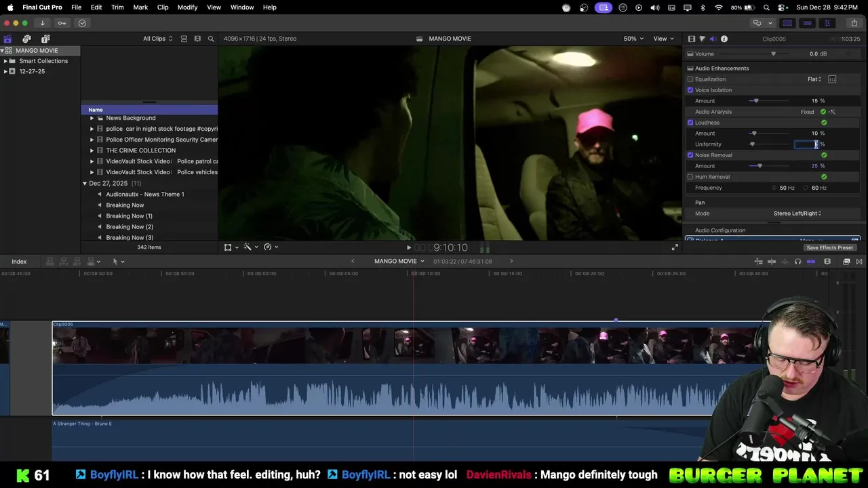868x488 pixels.
Task: Open the 50% zoom dropdown
Action: (x=633, y=39)
